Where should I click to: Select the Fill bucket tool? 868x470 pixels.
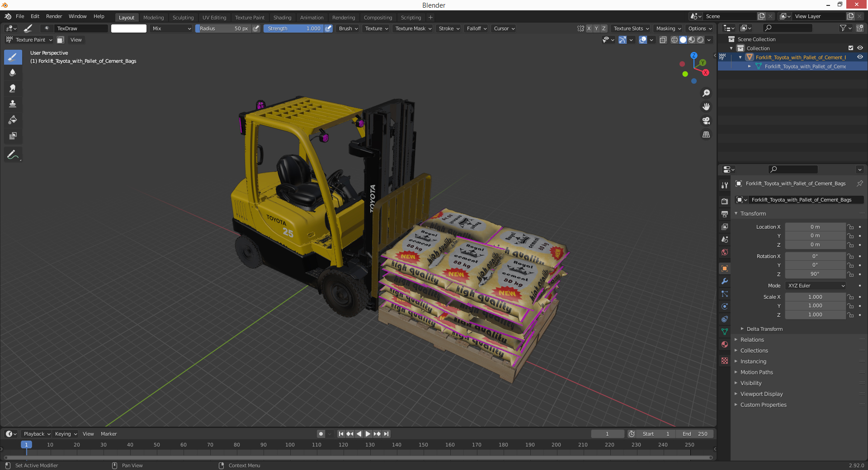[13, 120]
